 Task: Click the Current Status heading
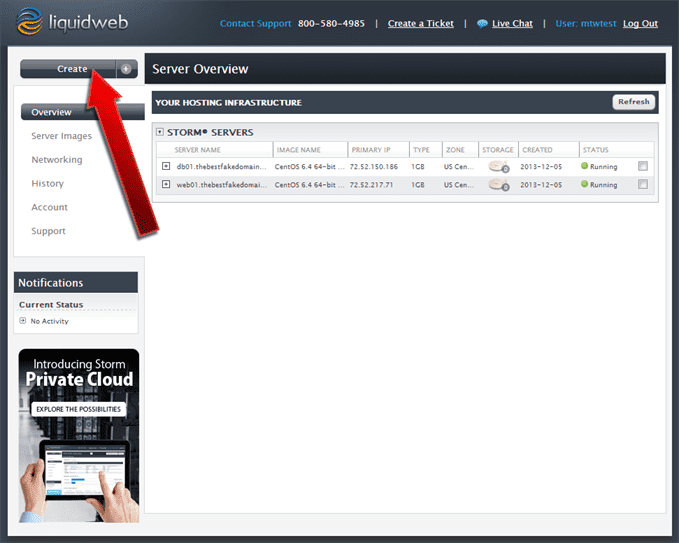click(x=51, y=305)
